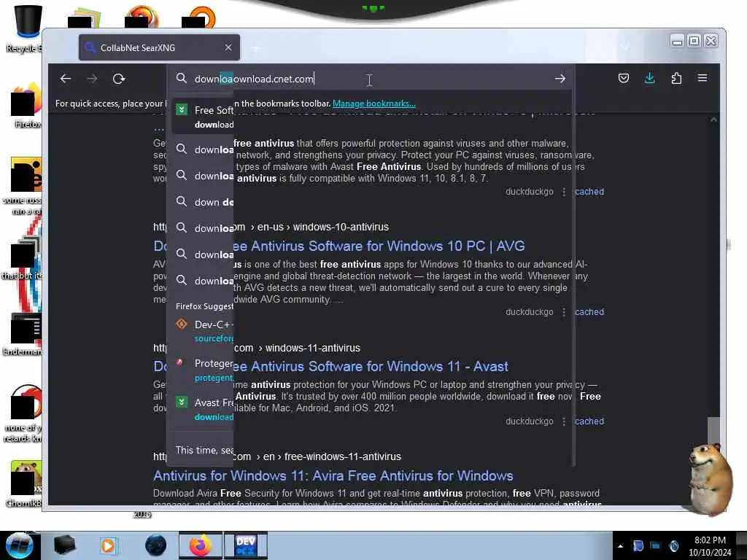Open media player icon in taskbar
747x560 pixels.
(108, 545)
